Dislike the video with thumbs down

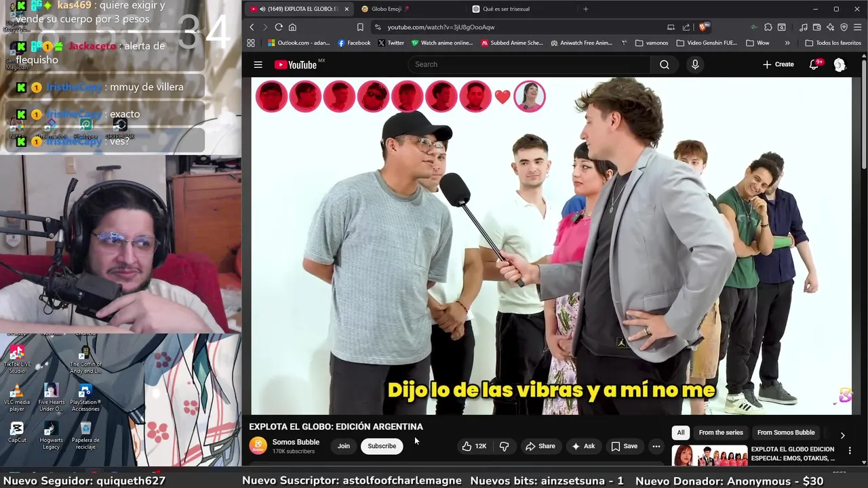tap(504, 446)
